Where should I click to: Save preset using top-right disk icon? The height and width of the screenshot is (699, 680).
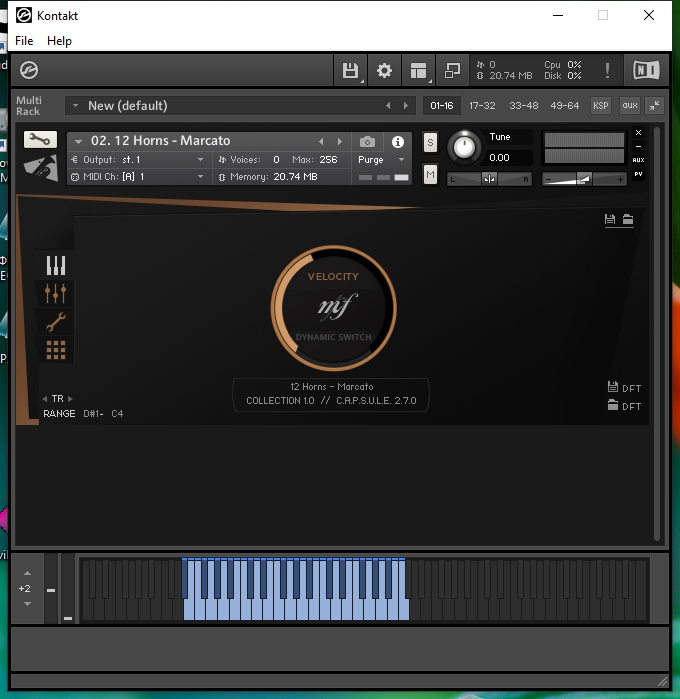coord(610,219)
